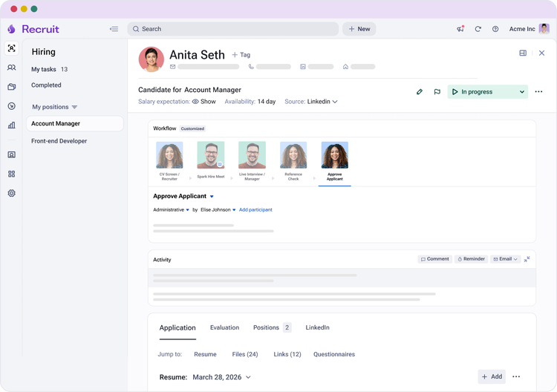Expand the Resume date March 28, 2026
This screenshot has width=557, height=392.
click(221, 377)
